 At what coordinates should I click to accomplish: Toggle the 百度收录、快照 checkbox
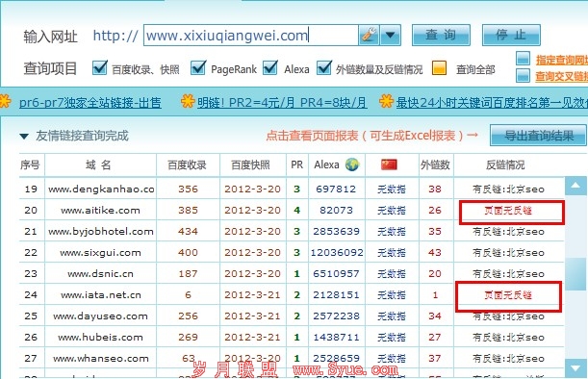pyautogui.click(x=100, y=68)
